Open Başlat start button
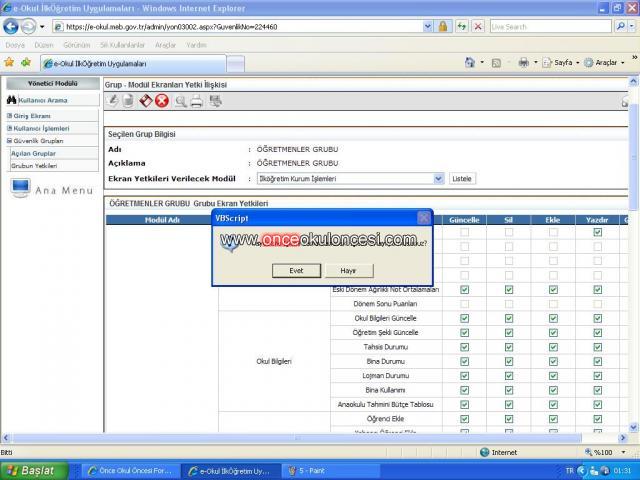Viewport: 640px width, 480px height. pyautogui.click(x=34, y=471)
